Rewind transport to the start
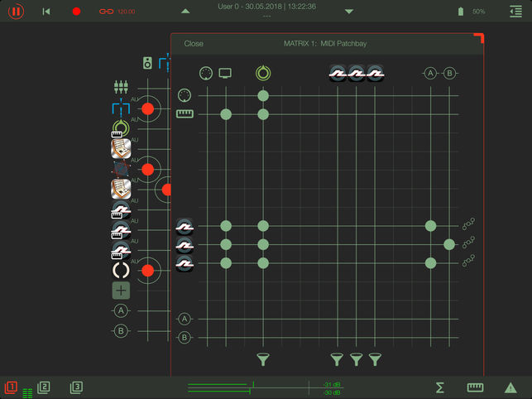Image resolution: width=532 pixels, height=399 pixels. click(46, 12)
